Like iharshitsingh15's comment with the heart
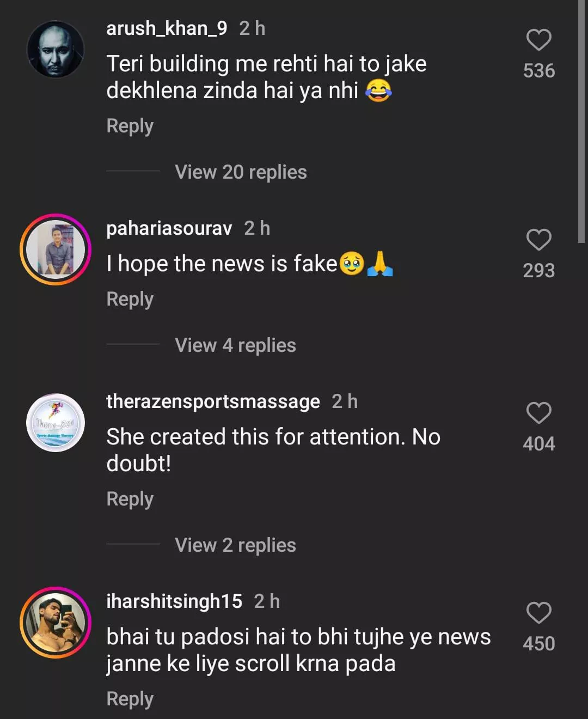Viewport: 588px width, 719px height. click(538, 613)
